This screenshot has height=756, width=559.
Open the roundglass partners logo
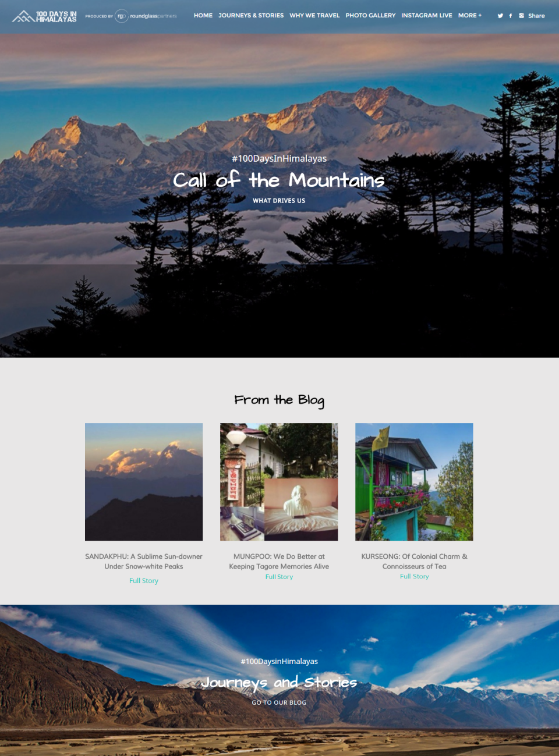coord(146,16)
